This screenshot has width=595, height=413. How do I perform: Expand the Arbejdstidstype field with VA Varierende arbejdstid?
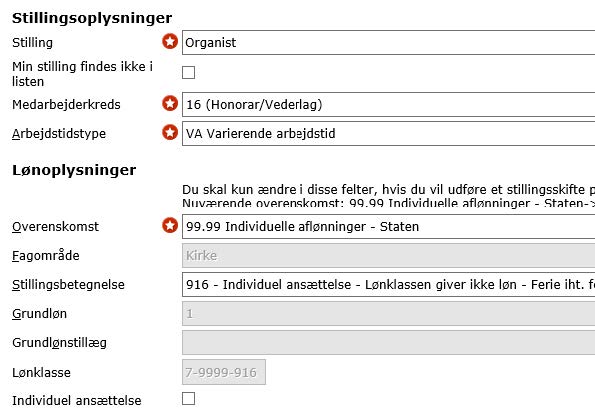[389, 134]
